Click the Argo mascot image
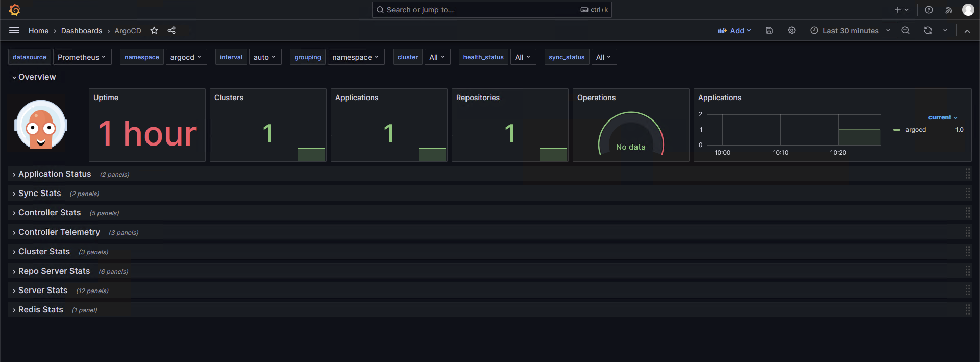980x362 pixels. click(x=41, y=125)
